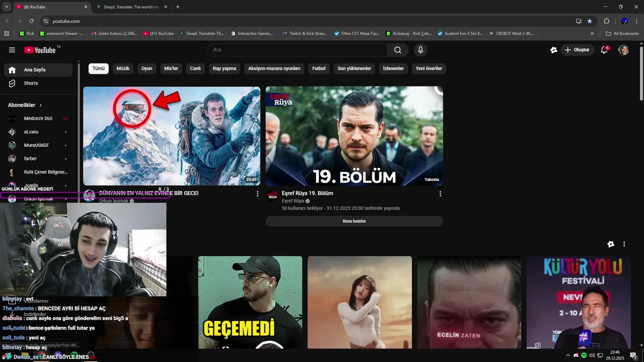
Task: Open options menu for Orkun Işıtmak video
Action: [257, 194]
